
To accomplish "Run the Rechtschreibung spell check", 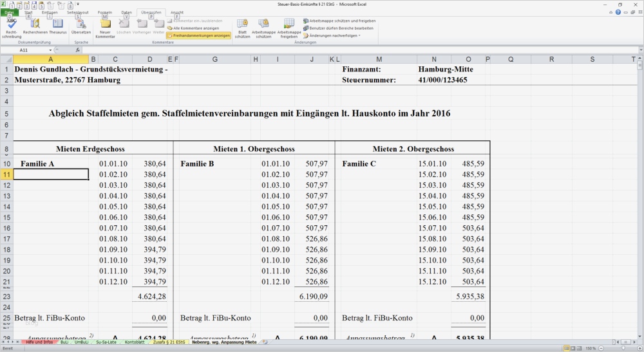I will click(x=12, y=28).
